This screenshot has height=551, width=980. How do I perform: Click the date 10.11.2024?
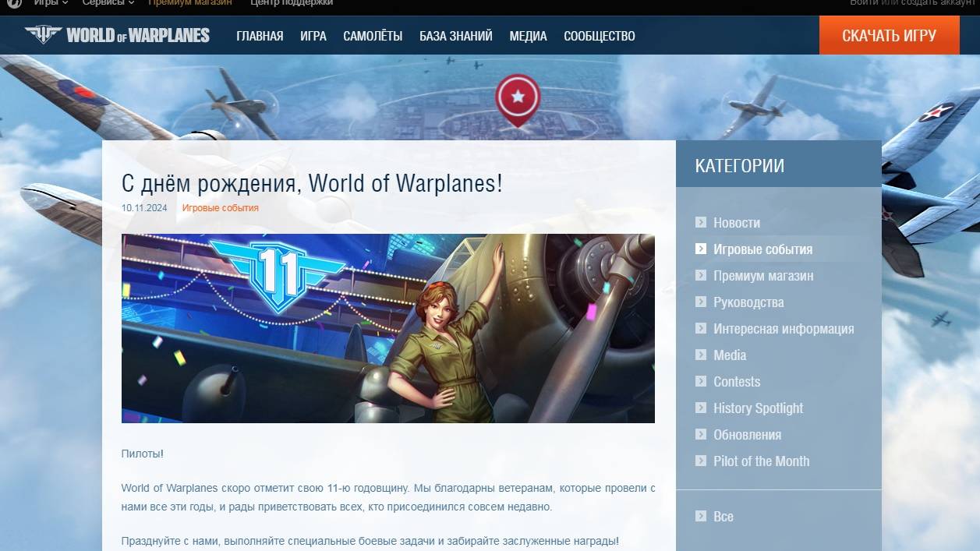click(x=144, y=208)
